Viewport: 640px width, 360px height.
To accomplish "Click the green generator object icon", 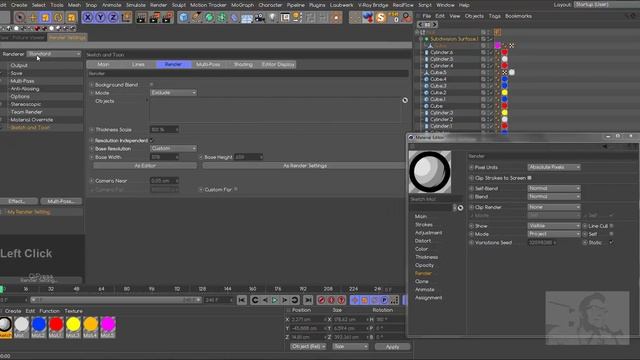I will click(209, 18).
